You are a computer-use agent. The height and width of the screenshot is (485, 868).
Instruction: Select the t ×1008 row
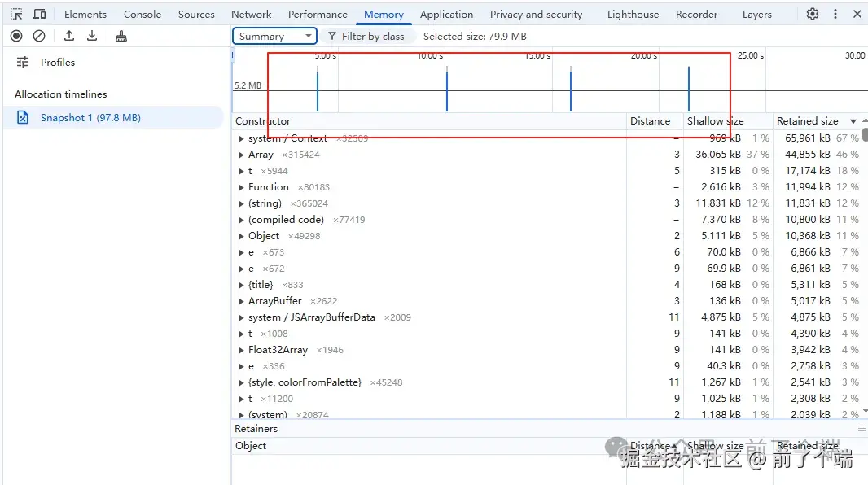(x=548, y=334)
